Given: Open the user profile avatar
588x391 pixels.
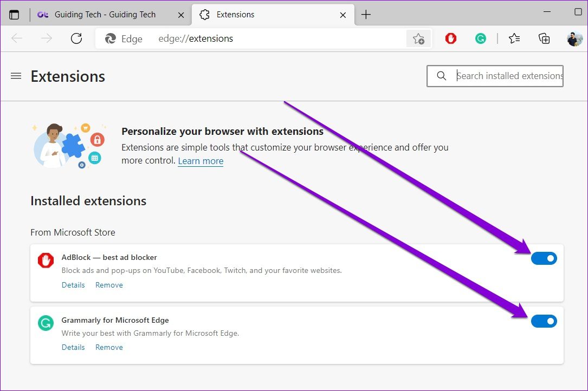Looking at the screenshot, I should (574, 38).
